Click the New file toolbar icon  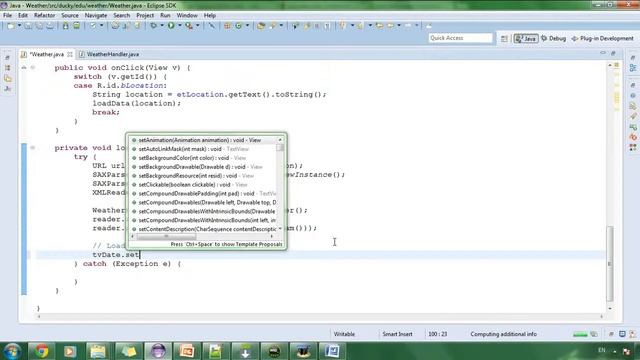coord(11,26)
